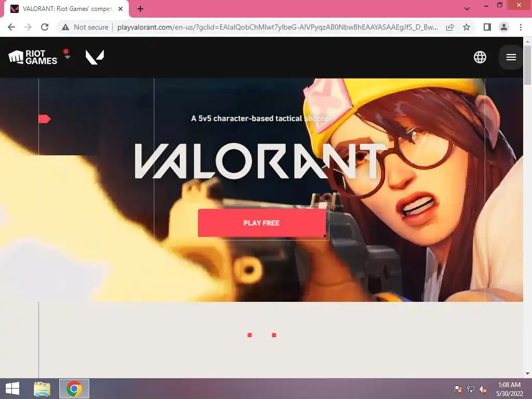Click the Chrome taskbar icon
The width and height of the screenshot is (532, 399).
tap(74, 389)
